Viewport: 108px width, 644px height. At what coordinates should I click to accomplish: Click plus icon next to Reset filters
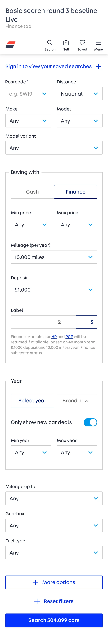[37, 601]
